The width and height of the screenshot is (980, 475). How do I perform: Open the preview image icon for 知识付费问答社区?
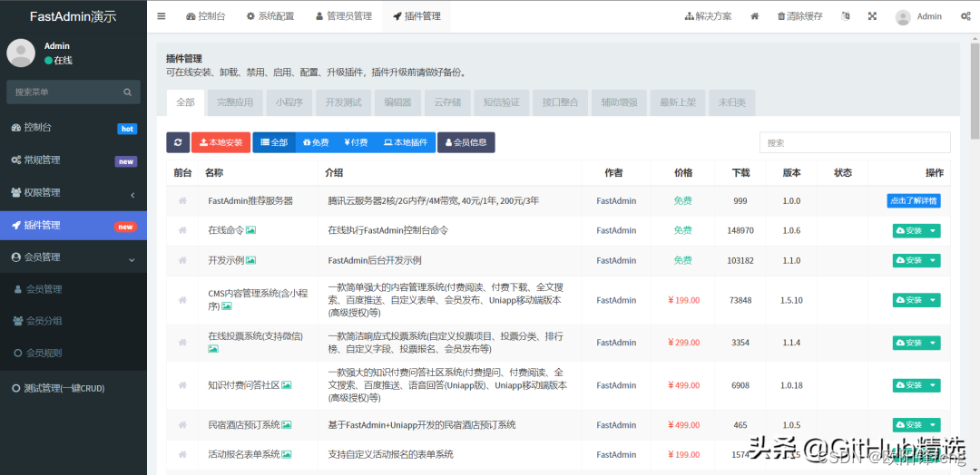point(286,386)
